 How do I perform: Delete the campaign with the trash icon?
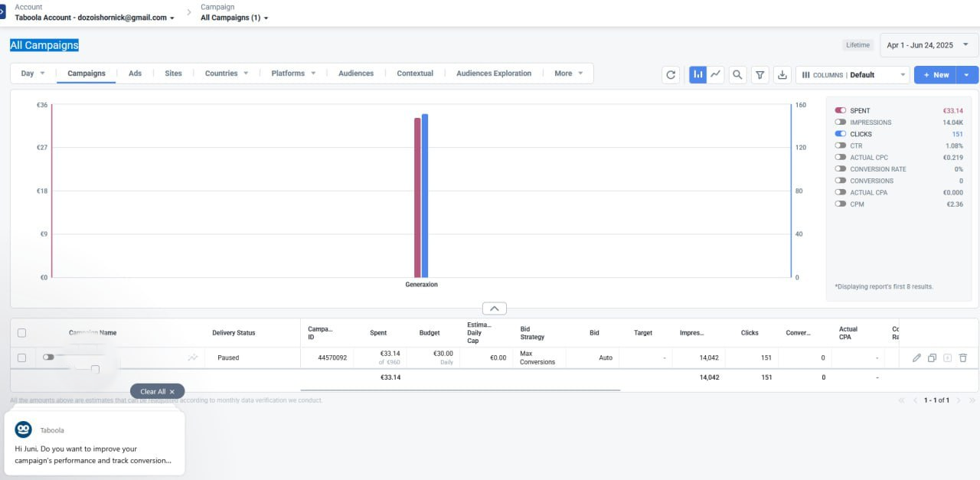(x=963, y=358)
